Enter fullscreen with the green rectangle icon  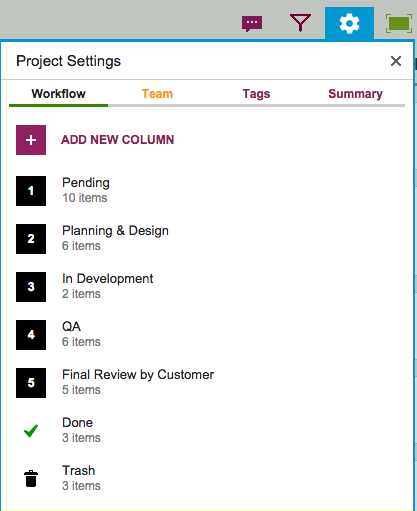pos(399,23)
